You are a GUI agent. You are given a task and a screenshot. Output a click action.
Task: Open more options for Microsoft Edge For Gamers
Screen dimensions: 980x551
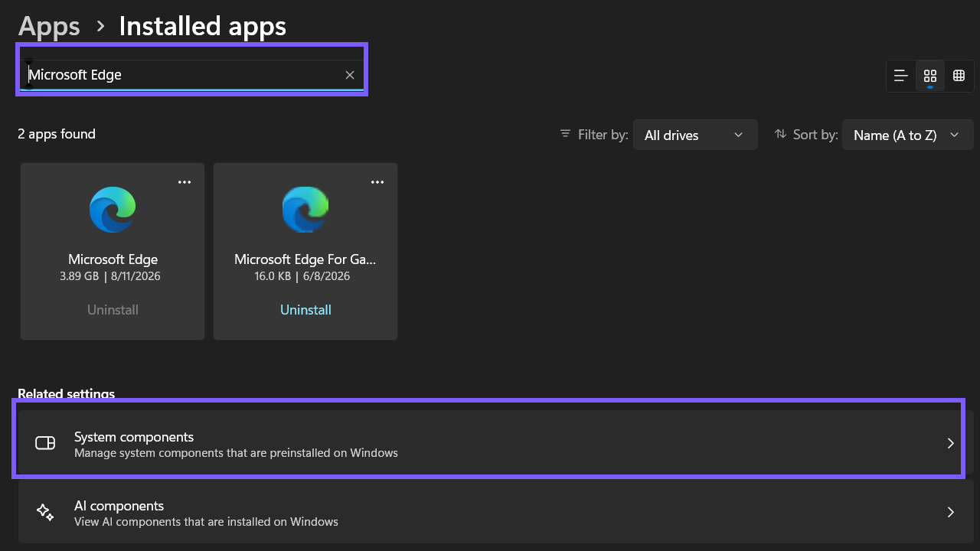point(377,182)
